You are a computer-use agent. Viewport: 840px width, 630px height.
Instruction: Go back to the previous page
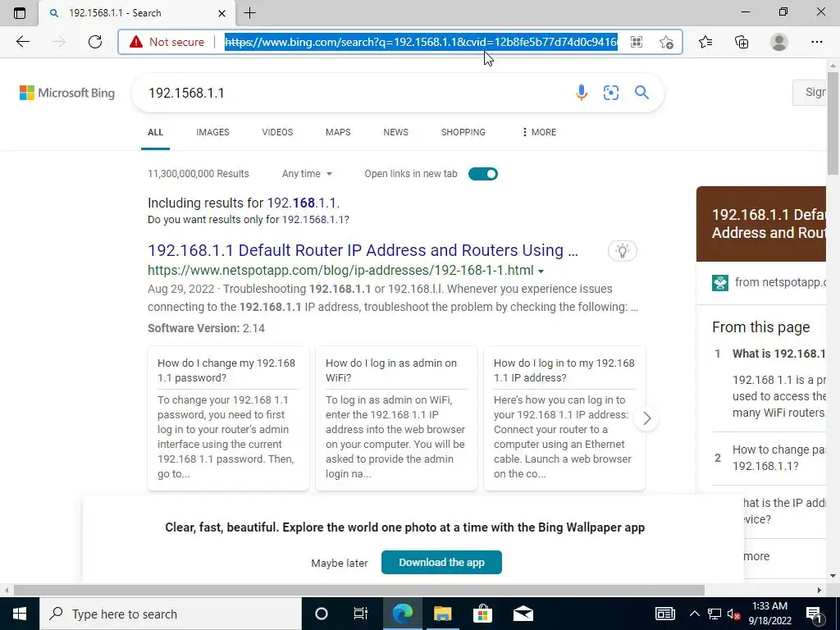(22, 42)
